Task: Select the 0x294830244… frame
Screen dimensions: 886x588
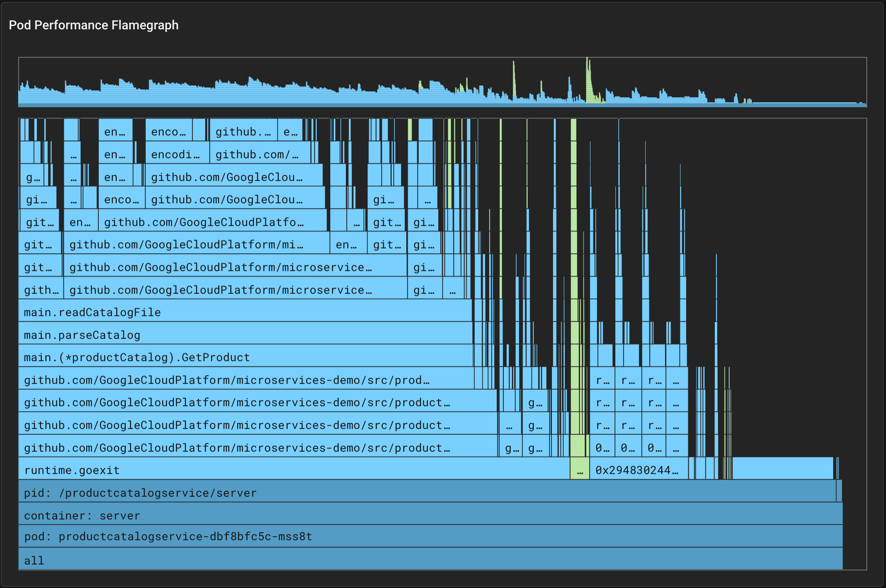Action: (x=638, y=470)
